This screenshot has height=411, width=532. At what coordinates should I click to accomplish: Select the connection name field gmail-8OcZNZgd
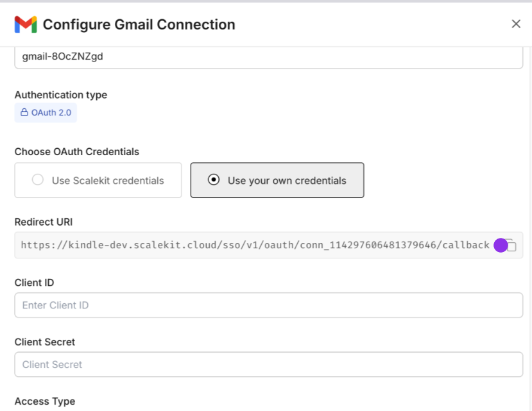click(268, 56)
